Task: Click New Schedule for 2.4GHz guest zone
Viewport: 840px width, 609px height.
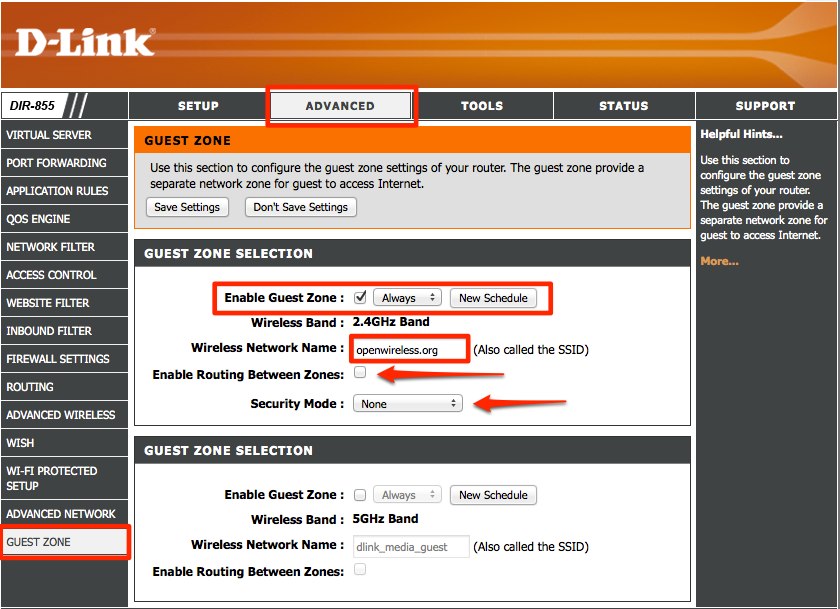Action: pyautogui.click(x=493, y=298)
